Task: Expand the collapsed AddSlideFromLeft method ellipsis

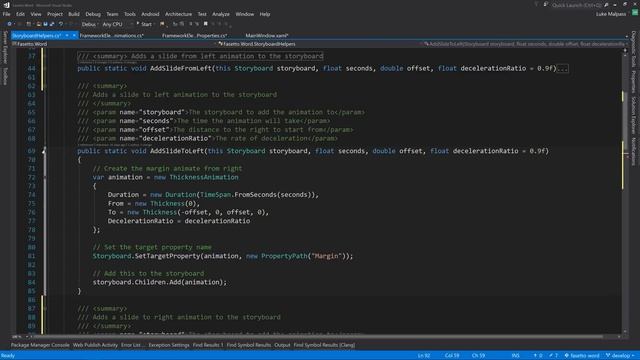Action: tap(563, 69)
